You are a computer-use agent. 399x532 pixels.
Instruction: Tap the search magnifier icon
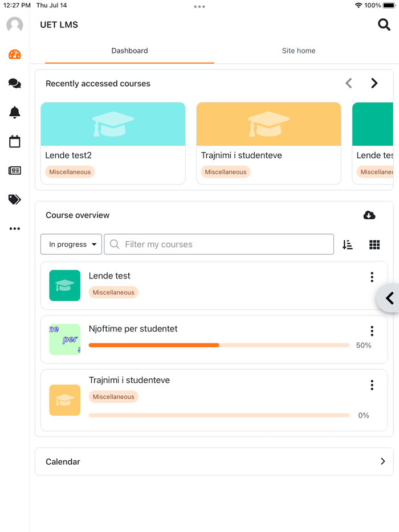point(384,24)
